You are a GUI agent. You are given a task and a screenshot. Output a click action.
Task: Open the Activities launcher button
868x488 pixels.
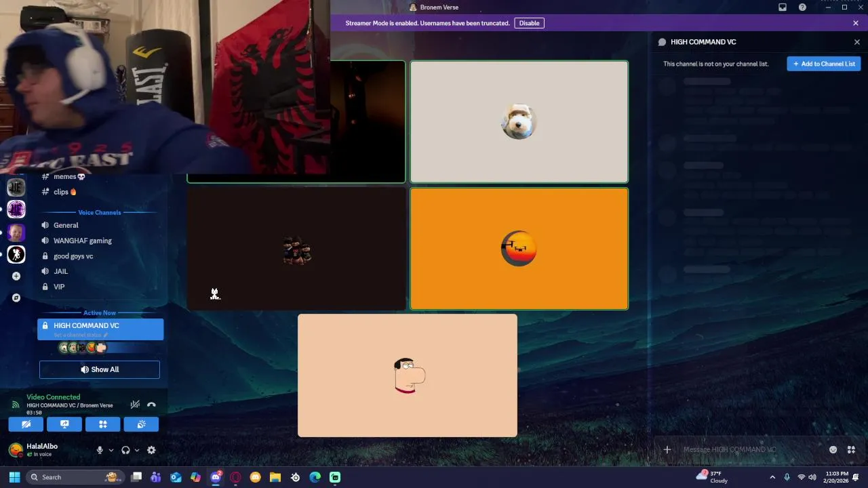(103, 424)
